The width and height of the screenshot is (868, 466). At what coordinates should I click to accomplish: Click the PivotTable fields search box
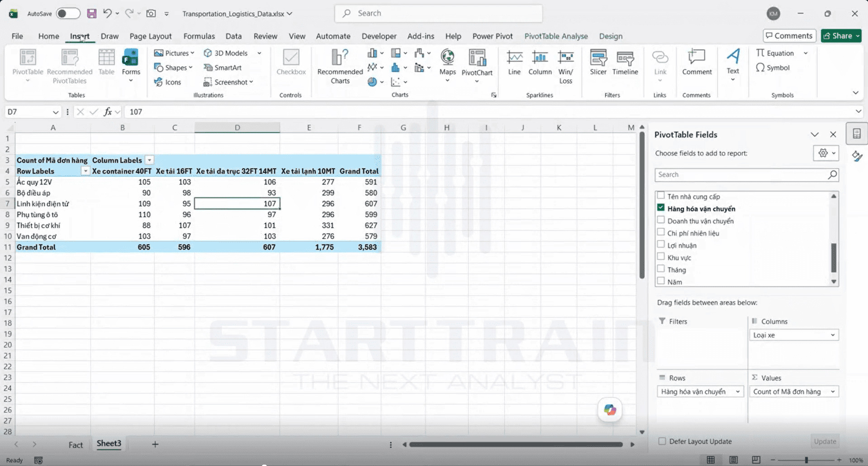point(747,175)
